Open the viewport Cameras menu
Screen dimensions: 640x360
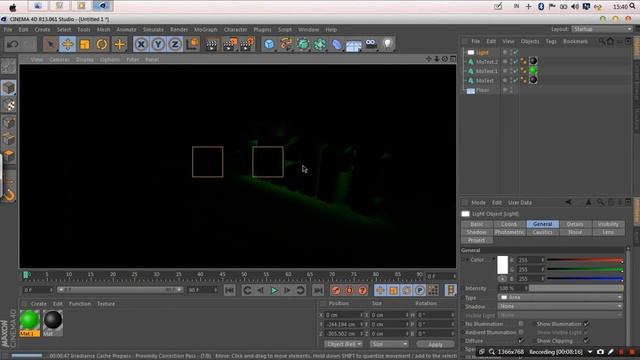click(59, 60)
